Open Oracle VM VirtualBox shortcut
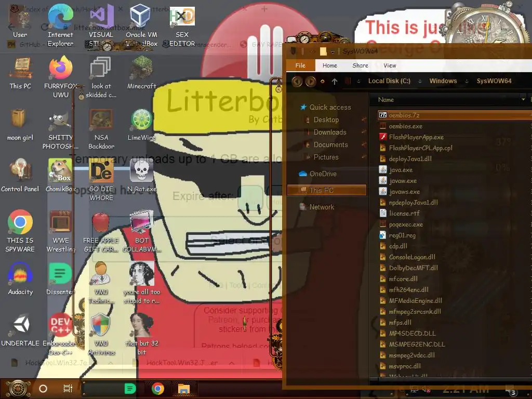The image size is (532, 399). coord(141,25)
